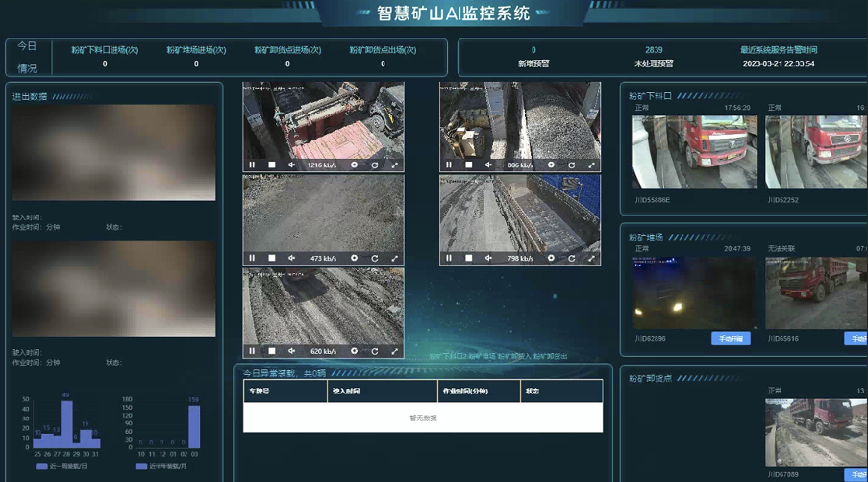
Task: Take a snapshot of the 620 kb/s feed
Action: [355, 351]
